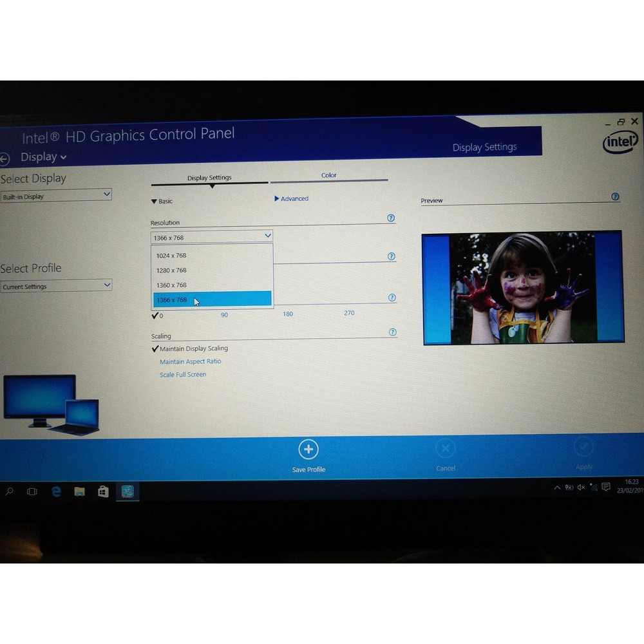Click the Preview panel help icon
The height and width of the screenshot is (644, 644).
point(615,196)
